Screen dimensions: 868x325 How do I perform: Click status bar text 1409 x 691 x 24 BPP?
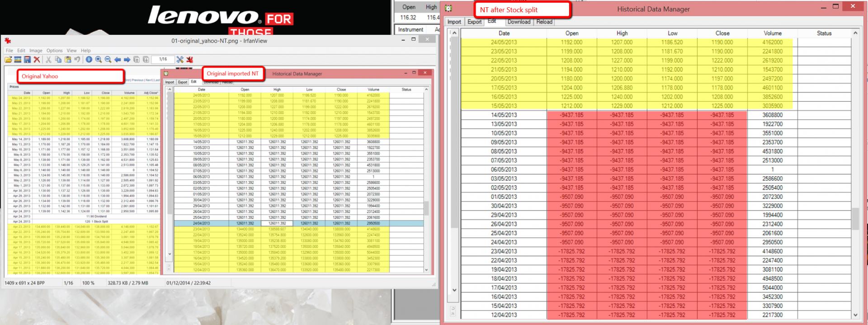point(24,283)
